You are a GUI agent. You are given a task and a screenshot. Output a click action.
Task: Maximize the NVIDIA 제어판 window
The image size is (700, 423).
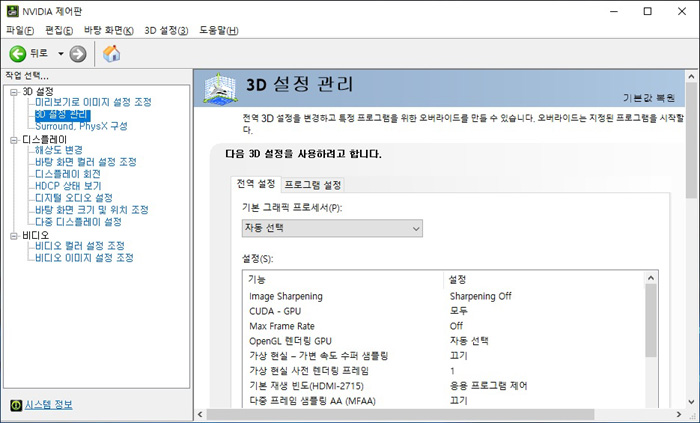647,11
